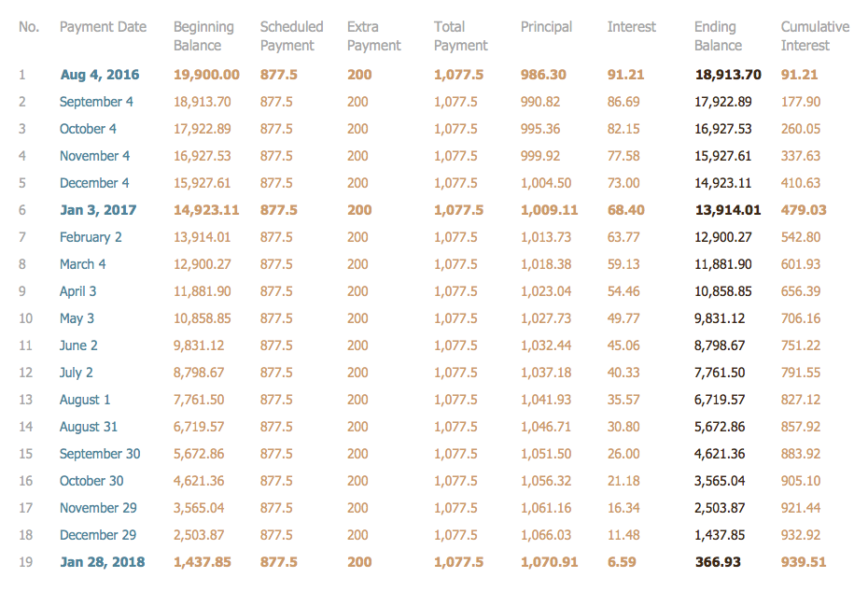Viewport: 868px width, 592px height.
Task: Click the August 31 payment date
Action: pos(89,427)
